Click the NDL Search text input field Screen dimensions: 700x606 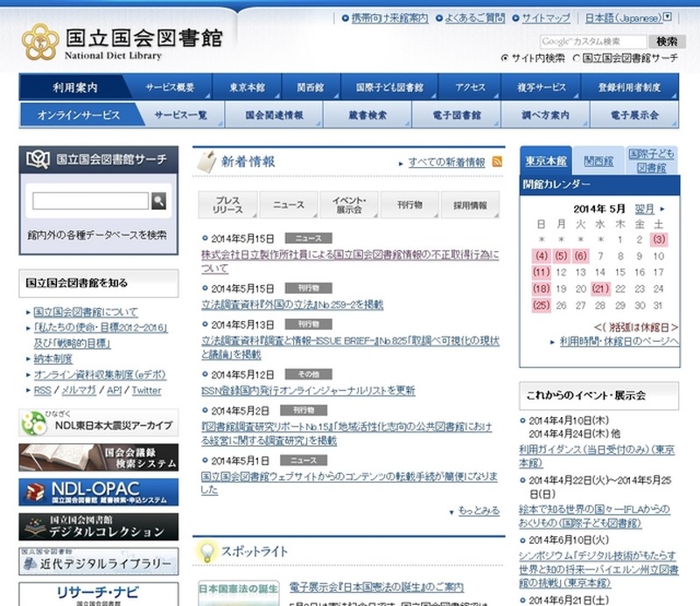pos(90,201)
